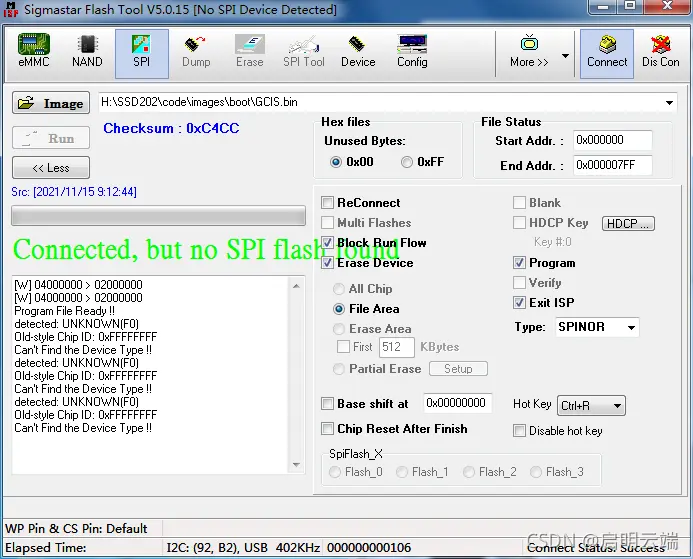The height and width of the screenshot is (559, 693).
Task: Expand the image file path dropdown
Action: pos(669,103)
